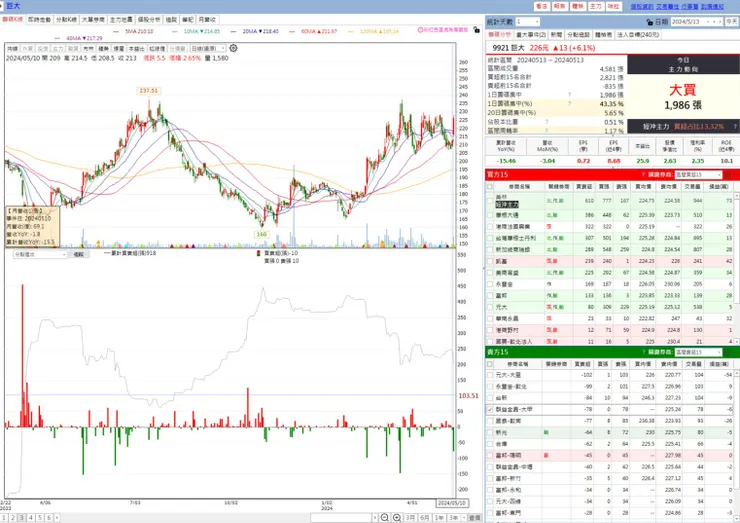Toggle the 均線 chart button
The height and width of the screenshot is (523, 740).
coord(13,48)
